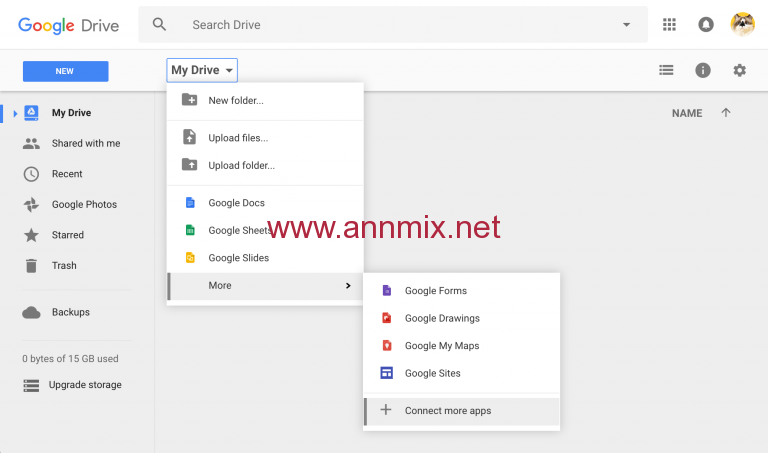
Task: Choose Connect more apps
Action: 461,411
